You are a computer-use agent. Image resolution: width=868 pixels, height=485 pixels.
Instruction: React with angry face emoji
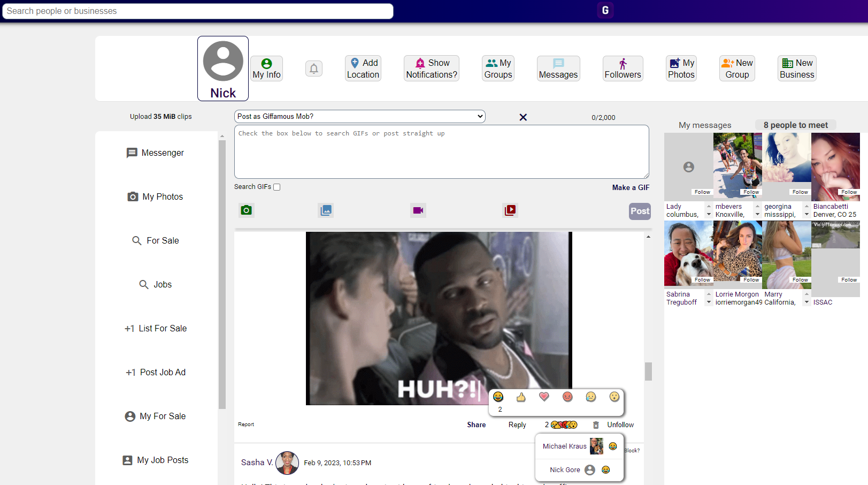click(x=567, y=397)
